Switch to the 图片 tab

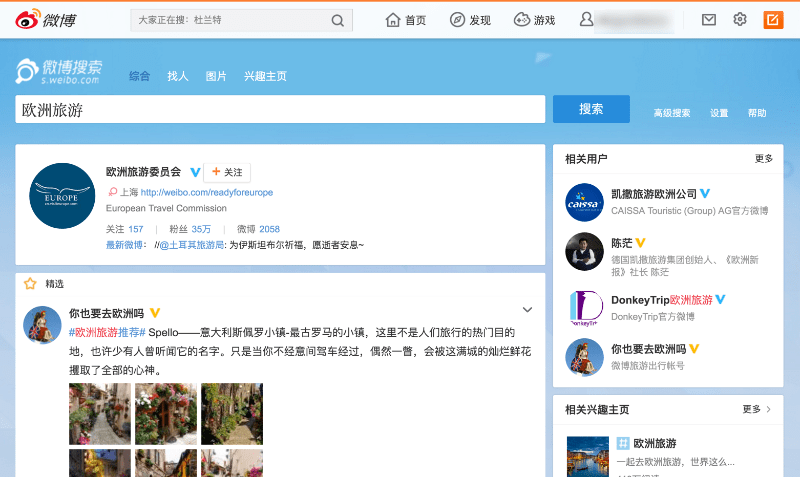click(x=216, y=76)
